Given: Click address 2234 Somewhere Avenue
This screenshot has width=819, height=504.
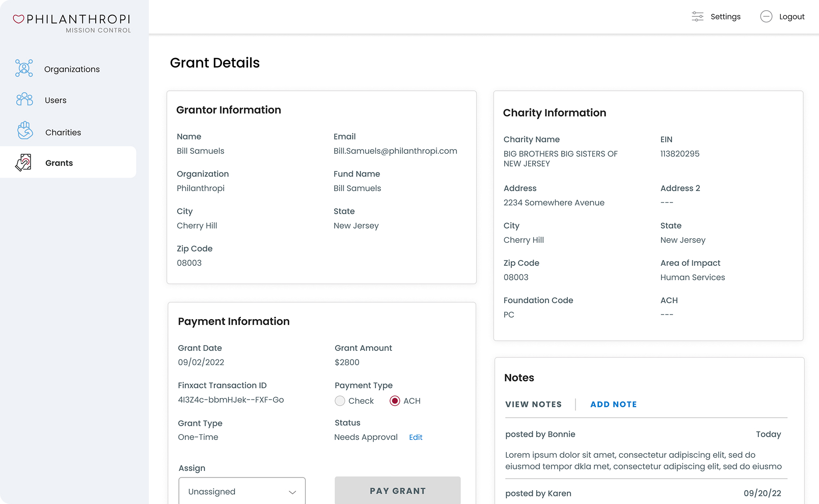Looking at the screenshot, I should click(554, 203).
